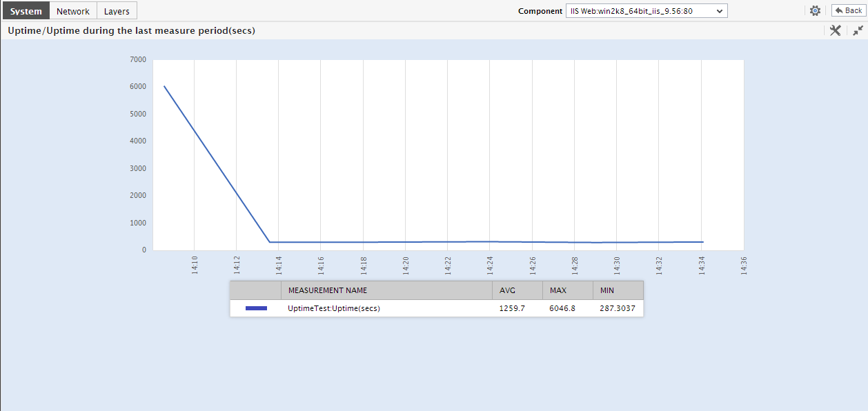Image resolution: width=868 pixels, height=411 pixels.
Task: Click the Component label
Action: [x=540, y=11]
